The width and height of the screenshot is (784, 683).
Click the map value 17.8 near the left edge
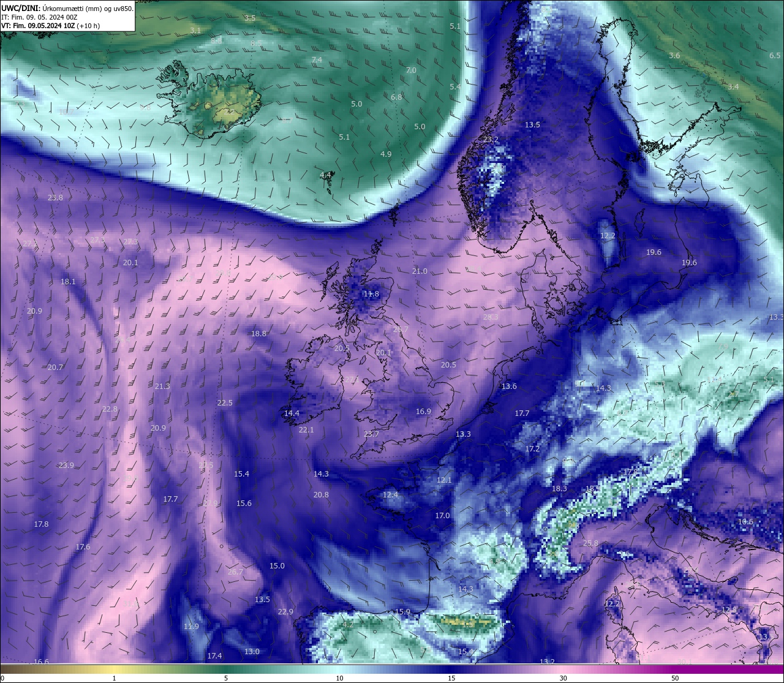click(x=41, y=524)
